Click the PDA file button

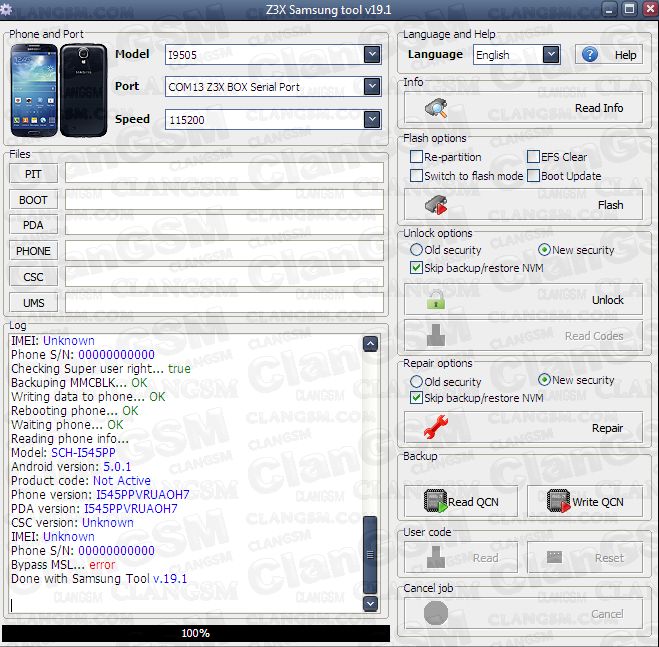click(x=33, y=225)
